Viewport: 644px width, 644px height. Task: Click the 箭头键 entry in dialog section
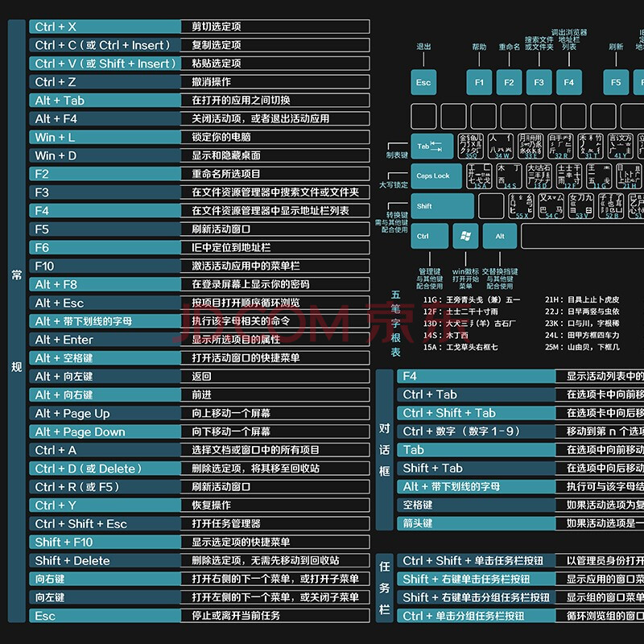tap(477, 523)
